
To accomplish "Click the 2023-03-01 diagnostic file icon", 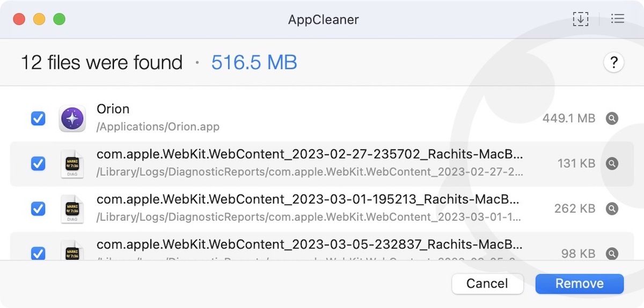I will pyautogui.click(x=72, y=208).
